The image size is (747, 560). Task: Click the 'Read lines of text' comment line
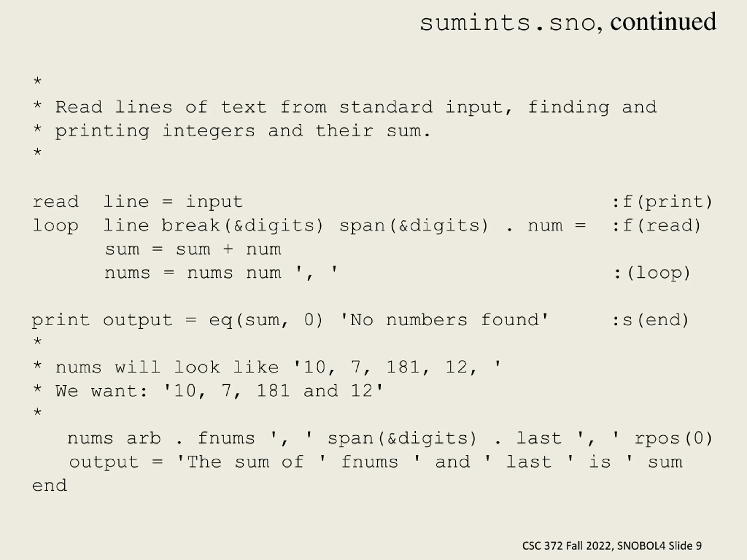pos(345,108)
